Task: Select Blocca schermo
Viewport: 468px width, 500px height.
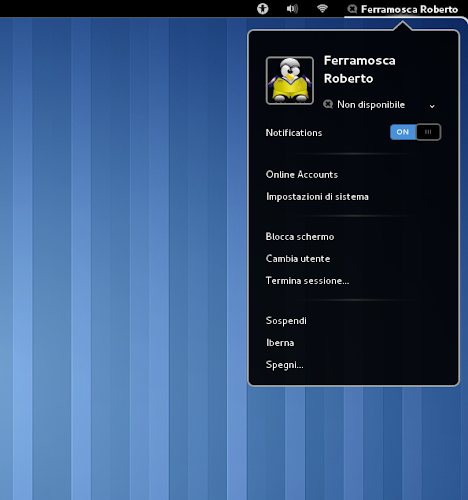Action: [x=300, y=237]
